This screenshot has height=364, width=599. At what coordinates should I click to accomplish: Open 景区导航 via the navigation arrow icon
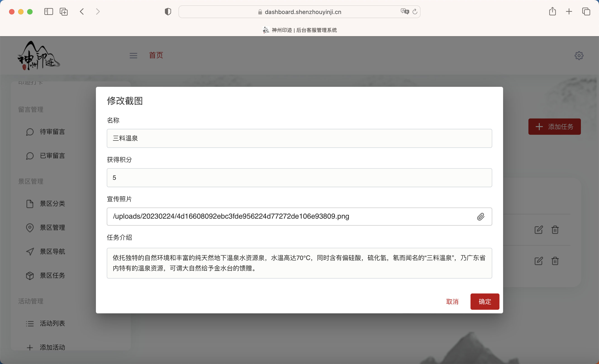pyautogui.click(x=30, y=251)
